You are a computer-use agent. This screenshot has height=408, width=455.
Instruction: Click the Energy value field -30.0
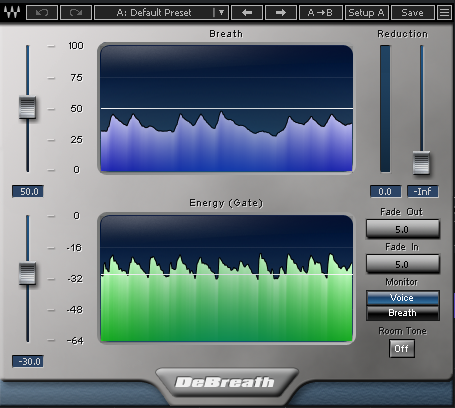(28, 361)
